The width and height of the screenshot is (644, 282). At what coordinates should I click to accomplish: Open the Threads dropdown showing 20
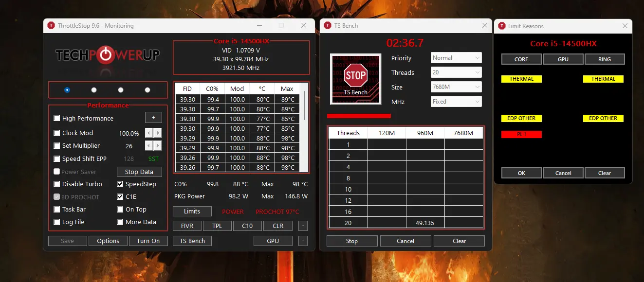456,72
